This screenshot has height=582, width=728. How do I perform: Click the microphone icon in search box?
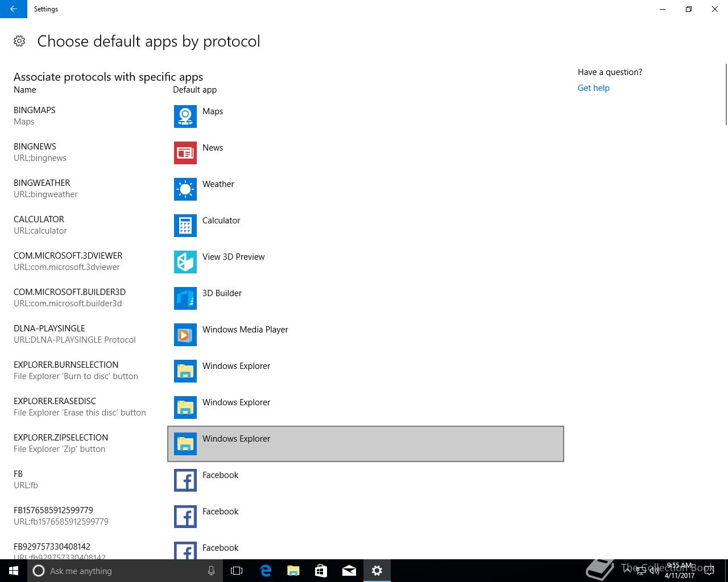tap(211, 571)
